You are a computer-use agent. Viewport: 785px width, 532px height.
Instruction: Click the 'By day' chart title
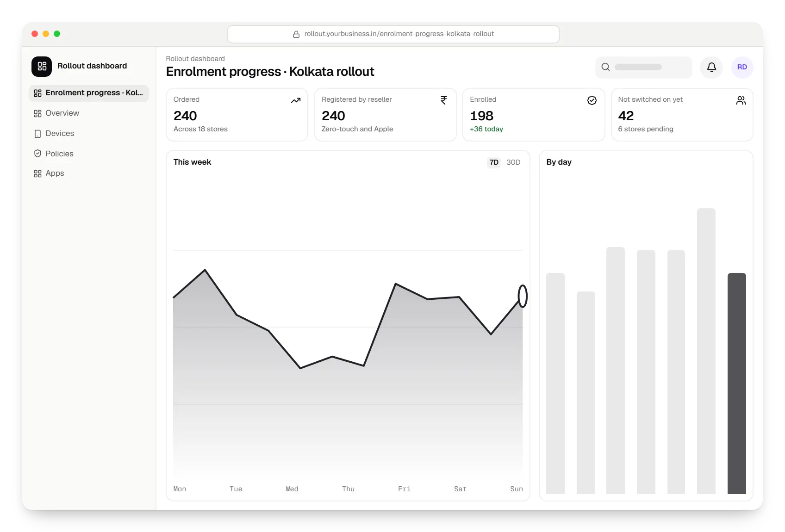(559, 162)
